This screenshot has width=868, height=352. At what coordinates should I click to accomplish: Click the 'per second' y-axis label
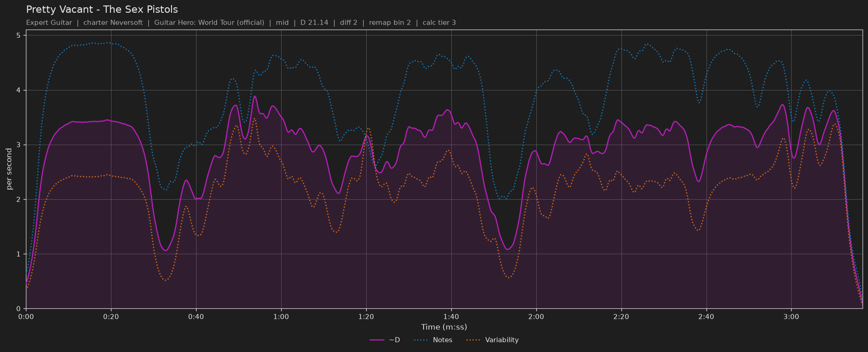(x=9, y=169)
